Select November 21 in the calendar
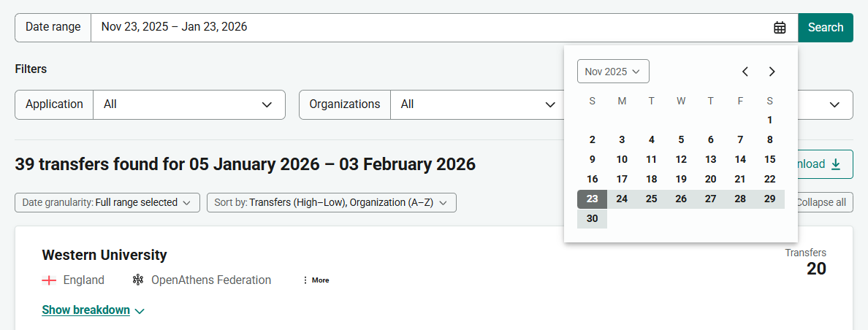 point(740,179)
